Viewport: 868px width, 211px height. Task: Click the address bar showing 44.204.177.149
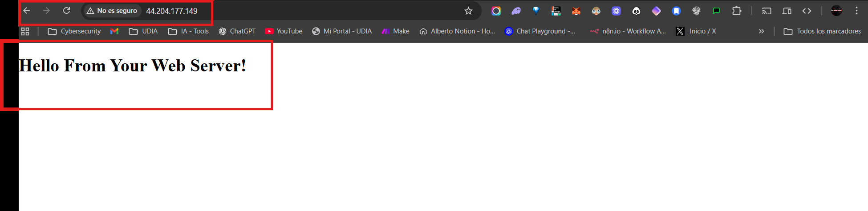172,11
